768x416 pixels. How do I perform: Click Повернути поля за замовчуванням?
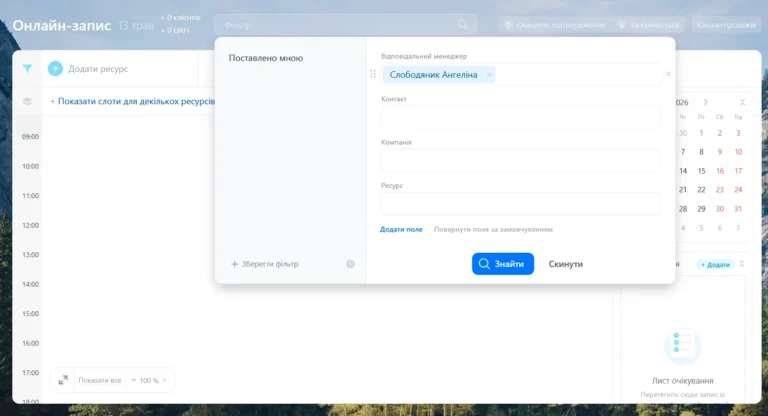pos(493,229)
